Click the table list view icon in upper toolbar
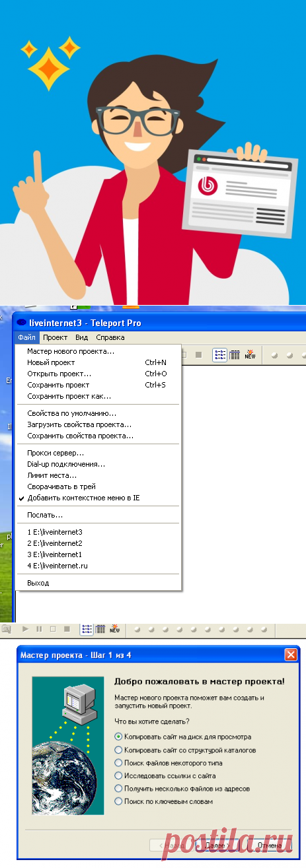 (x=235, y=354)
